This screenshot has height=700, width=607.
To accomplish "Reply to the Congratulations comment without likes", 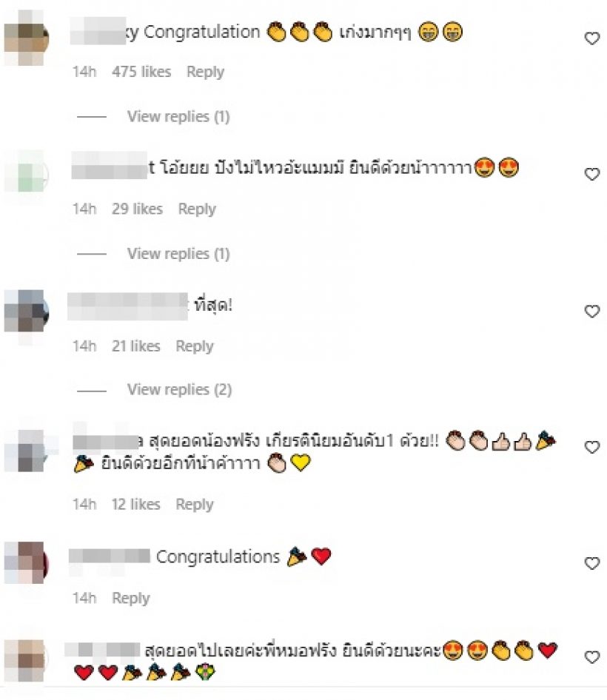I will click(130, 598).
